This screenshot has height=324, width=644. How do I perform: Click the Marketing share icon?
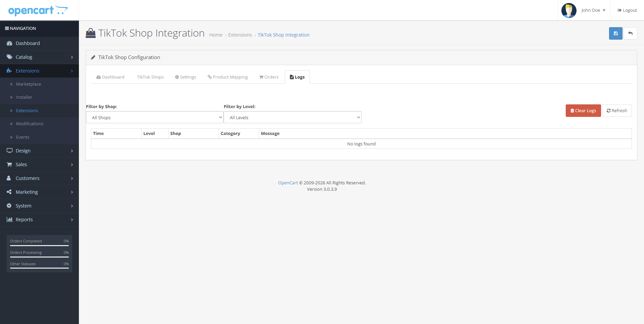click(x=9, y=192)
